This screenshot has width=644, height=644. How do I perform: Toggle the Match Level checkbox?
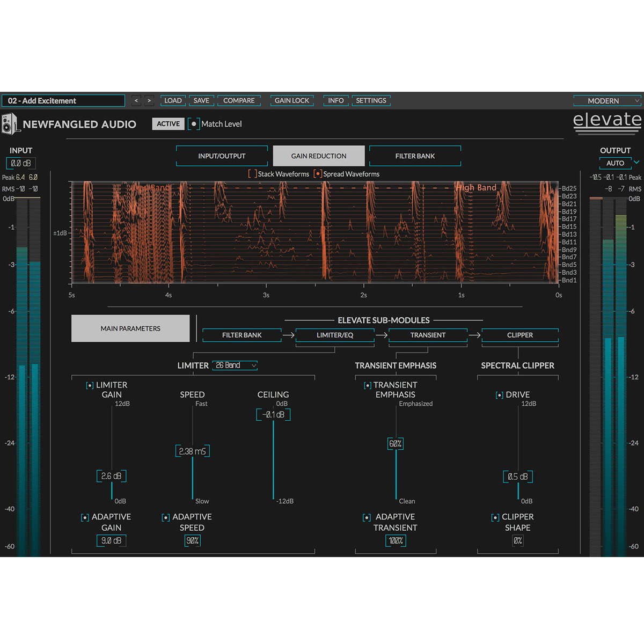click(194, 124)
